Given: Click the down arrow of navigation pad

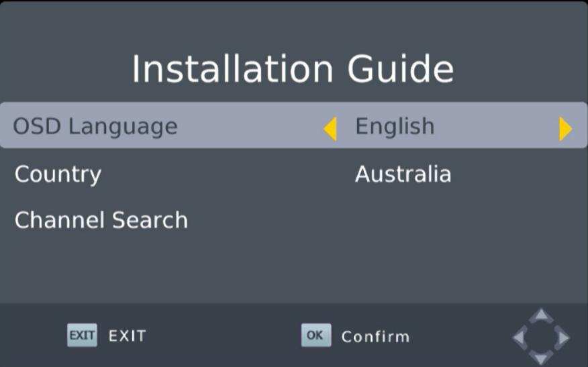Looking at the screenshot, I should 541,358.
